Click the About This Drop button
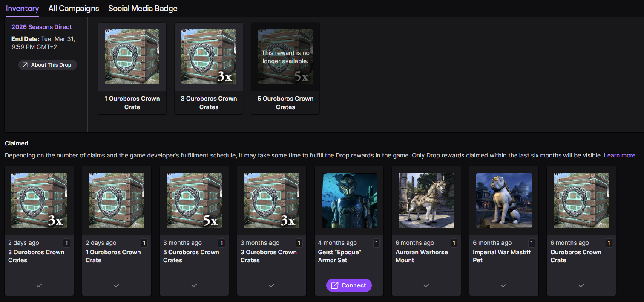Image resolution: width=644 pixels, height=302 pixels. pos(47,65)
